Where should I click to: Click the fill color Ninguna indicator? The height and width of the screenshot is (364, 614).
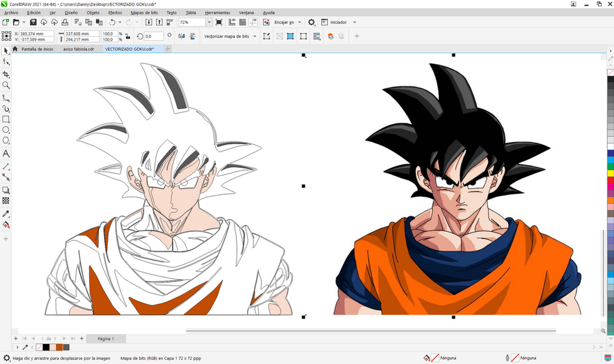coord(441,358)
